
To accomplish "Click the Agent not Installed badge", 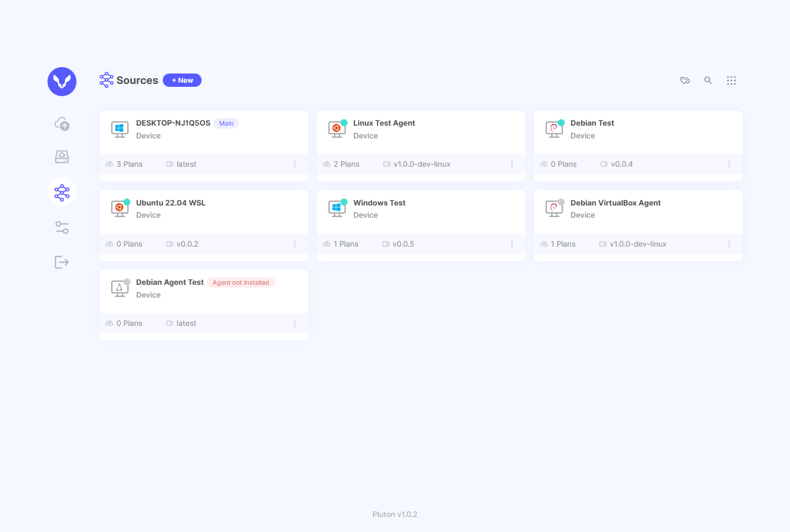I will point(241,282).
